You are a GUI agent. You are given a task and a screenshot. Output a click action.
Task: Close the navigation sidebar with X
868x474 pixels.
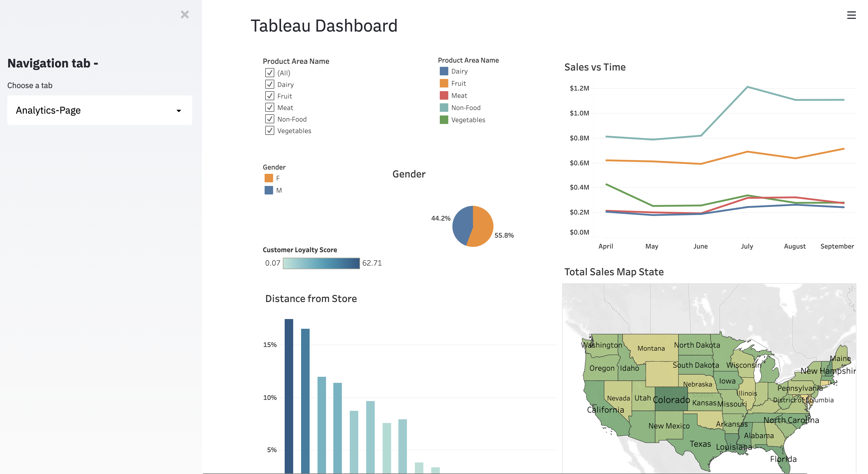(185, 15)
